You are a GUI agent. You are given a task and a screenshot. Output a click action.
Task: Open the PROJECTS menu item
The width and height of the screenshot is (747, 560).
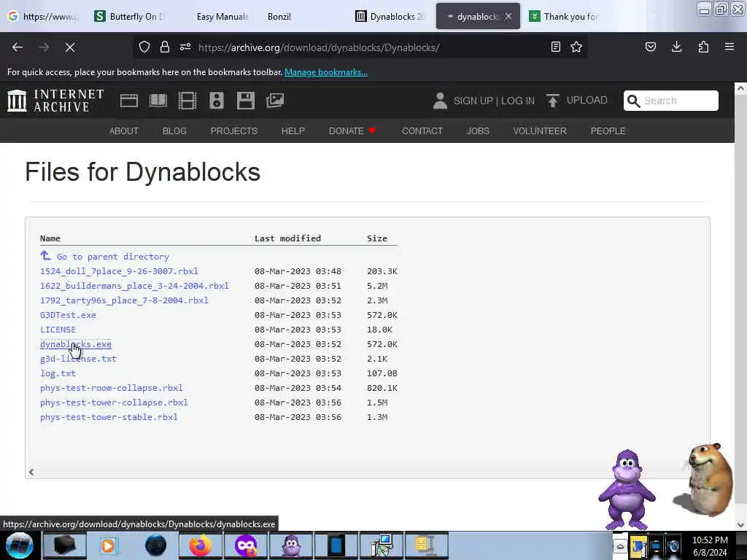[x=234, y=131]
